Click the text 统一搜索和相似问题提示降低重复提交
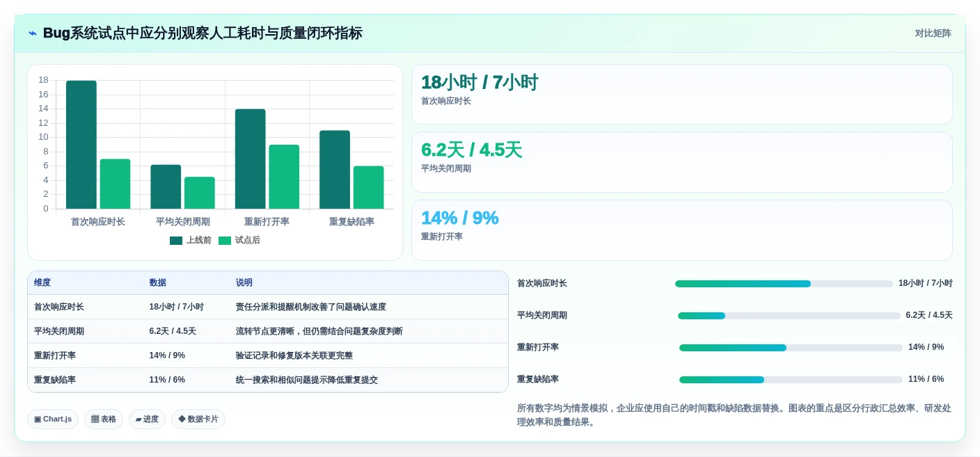 (307, 380)
